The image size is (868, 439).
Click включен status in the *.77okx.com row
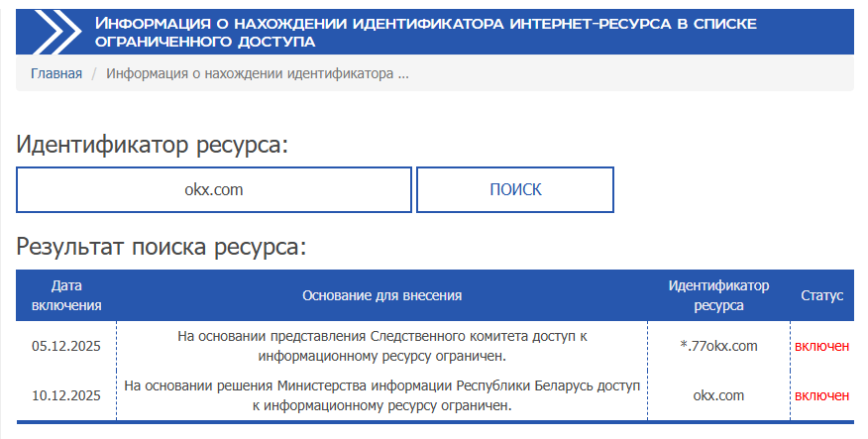point(821,346)
